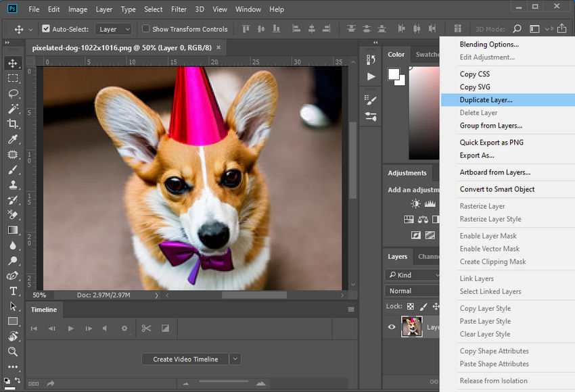Select the Rectangle shape tool
Screen dimensions: 575x392
point(13,321)
